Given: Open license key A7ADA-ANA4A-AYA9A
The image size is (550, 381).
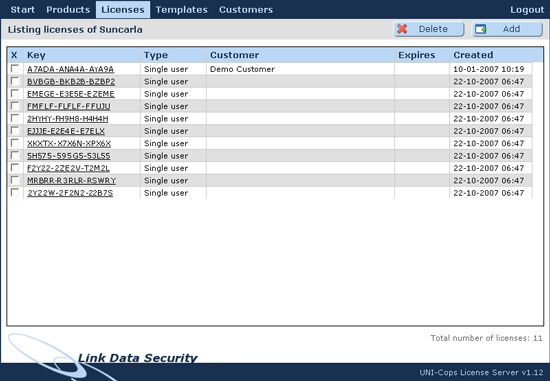Looking at the screenshot, I should (71, 69).
